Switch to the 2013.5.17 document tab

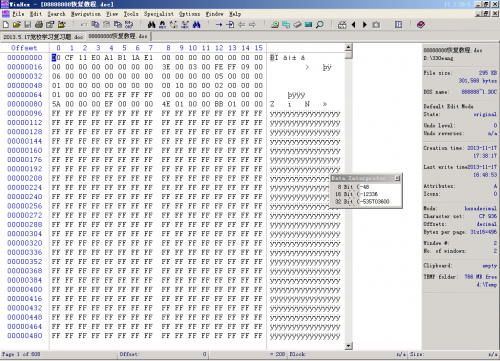tap(43, 37)
